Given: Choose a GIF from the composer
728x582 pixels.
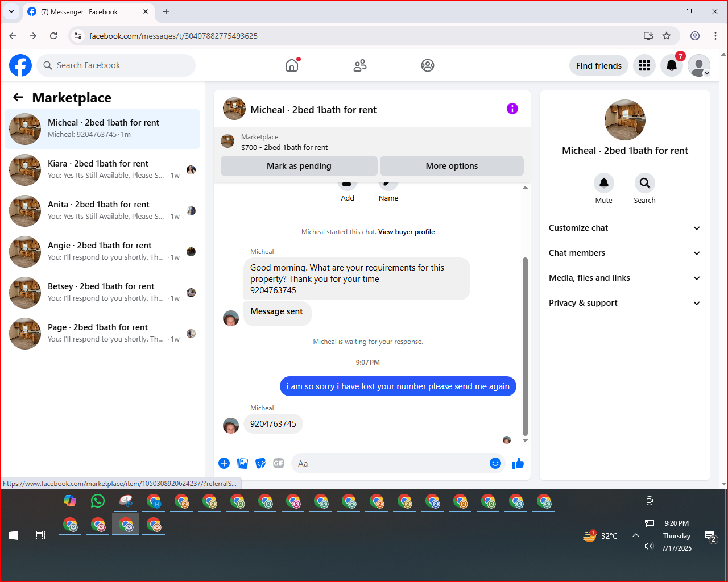Looking at the screenshot, I should click(x=279, y=463).
